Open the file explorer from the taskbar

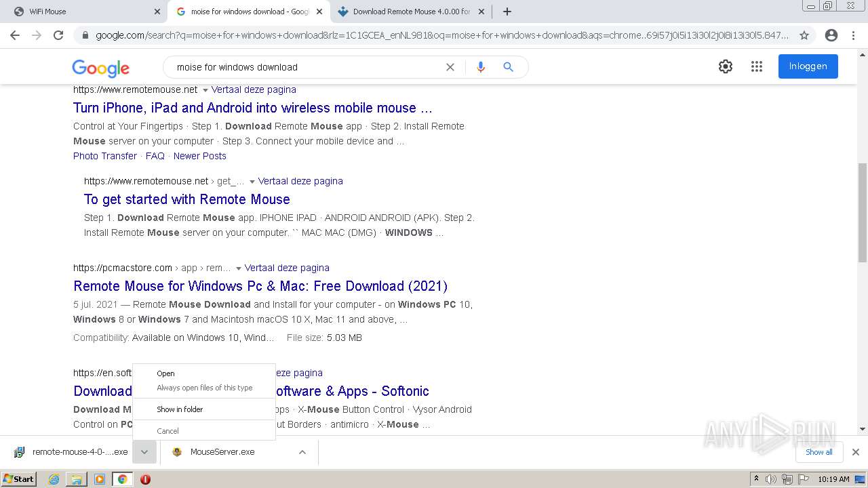pyautogui.click(x=77, y=479)
